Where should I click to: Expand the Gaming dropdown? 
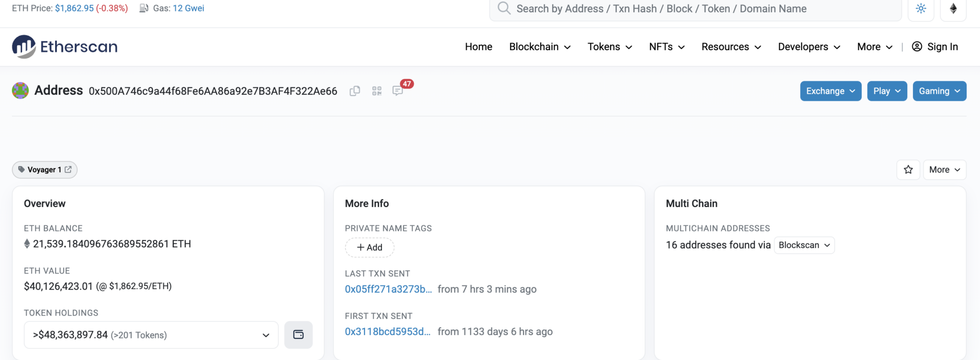(939, 91)
